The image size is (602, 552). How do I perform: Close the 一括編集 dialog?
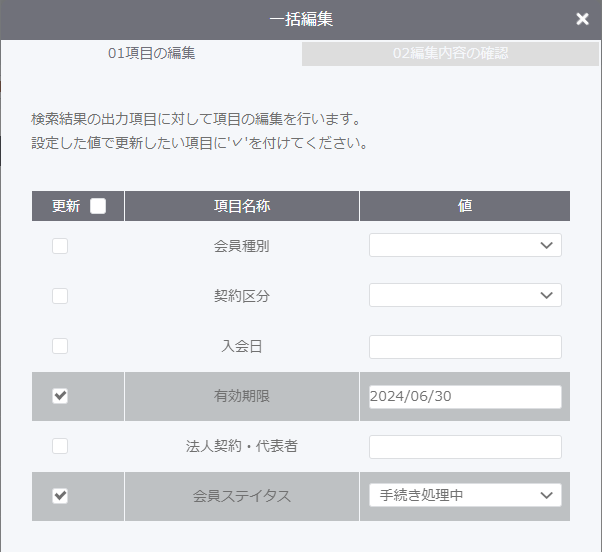pos(582,19)
